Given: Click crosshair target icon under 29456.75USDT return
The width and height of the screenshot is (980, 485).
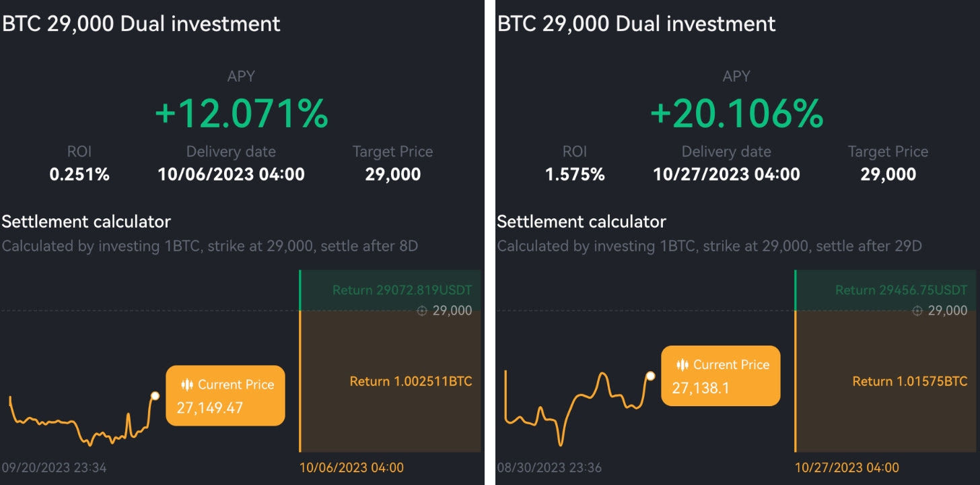Looking at the screenshot, I should (917, 311).
